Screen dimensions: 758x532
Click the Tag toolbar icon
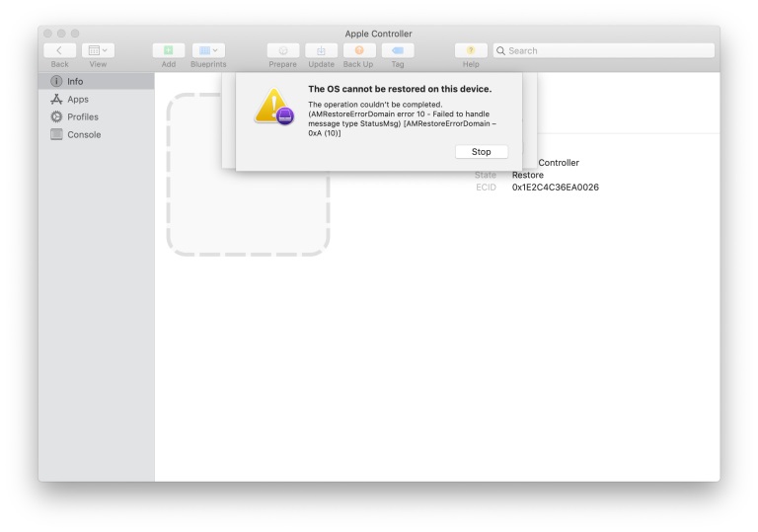[x=398, y=50]
